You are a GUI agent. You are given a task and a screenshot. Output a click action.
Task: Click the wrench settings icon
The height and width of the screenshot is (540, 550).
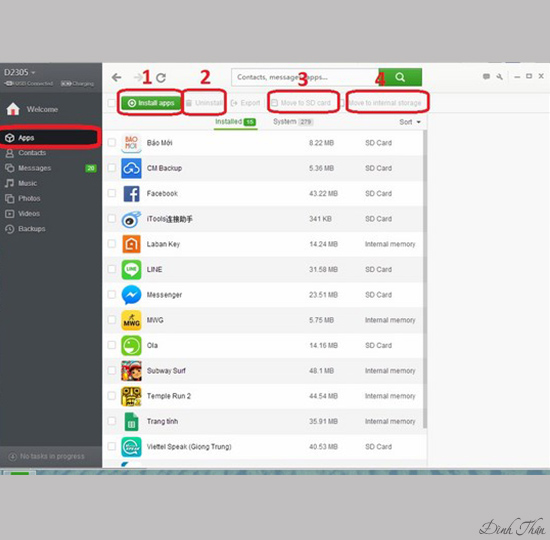(499, 76)
